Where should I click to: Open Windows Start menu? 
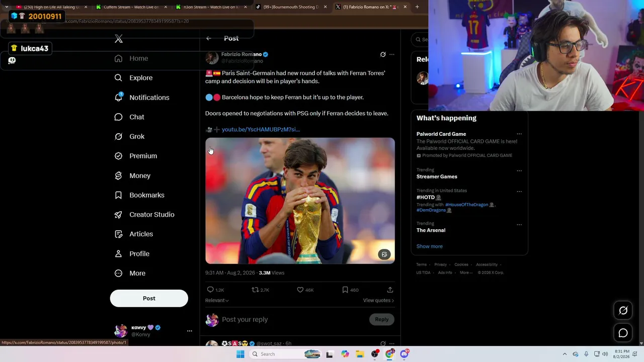tap(240, 354)
